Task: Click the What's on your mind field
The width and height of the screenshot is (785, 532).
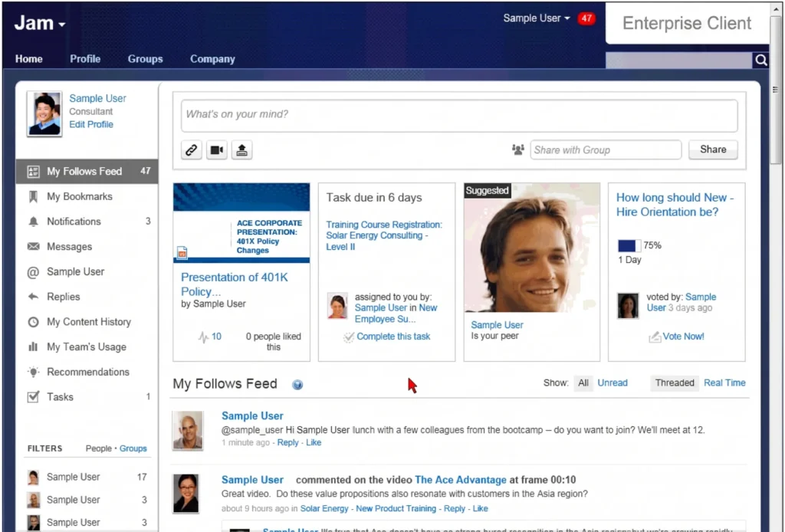Action: point(459,115)
